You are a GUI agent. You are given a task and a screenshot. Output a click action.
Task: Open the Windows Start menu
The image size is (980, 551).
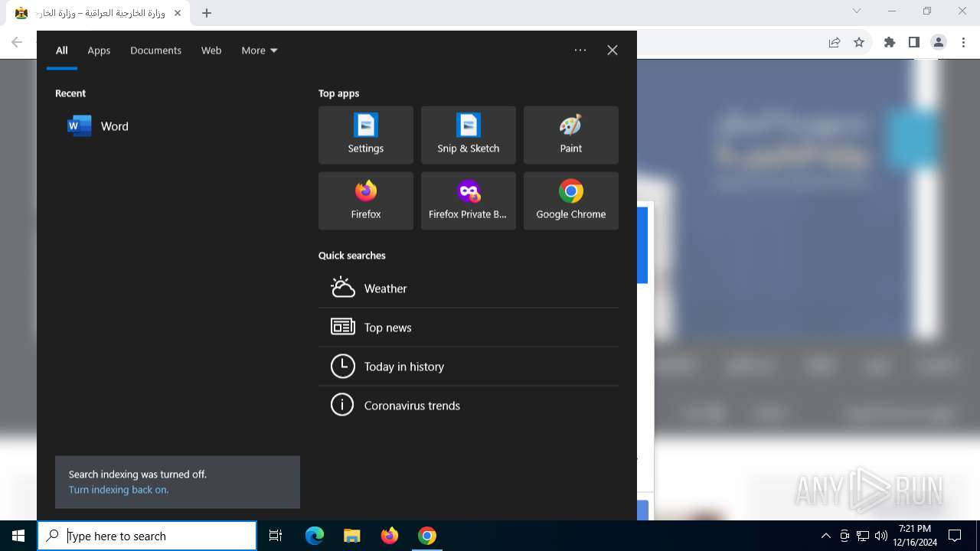18,536
